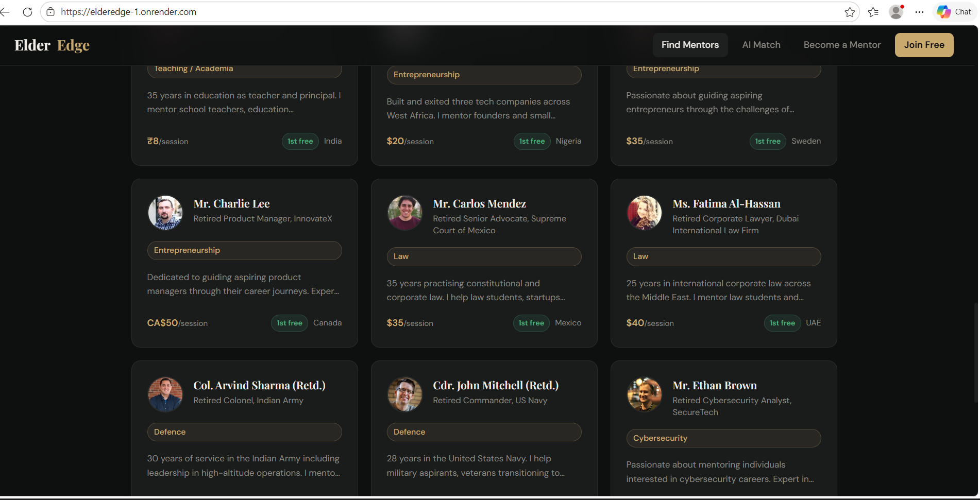Click the $20/session price
The image size is (980, 500).
coord(410,141)
